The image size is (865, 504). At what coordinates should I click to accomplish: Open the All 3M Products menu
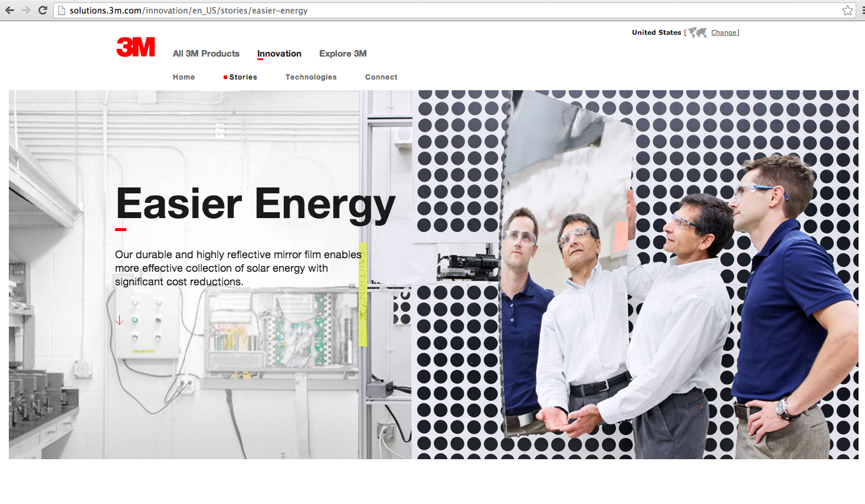click(205, 54)
